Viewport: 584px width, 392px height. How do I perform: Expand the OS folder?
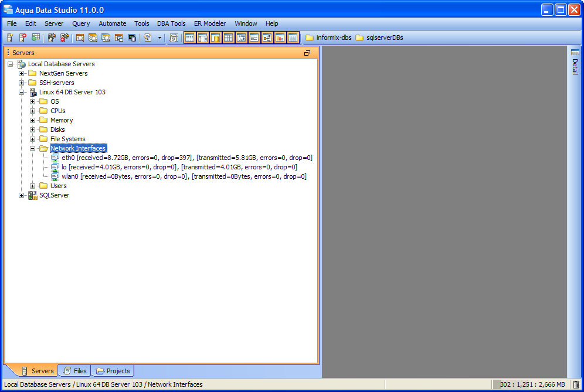pyautogui.click(x=33, y=101)
